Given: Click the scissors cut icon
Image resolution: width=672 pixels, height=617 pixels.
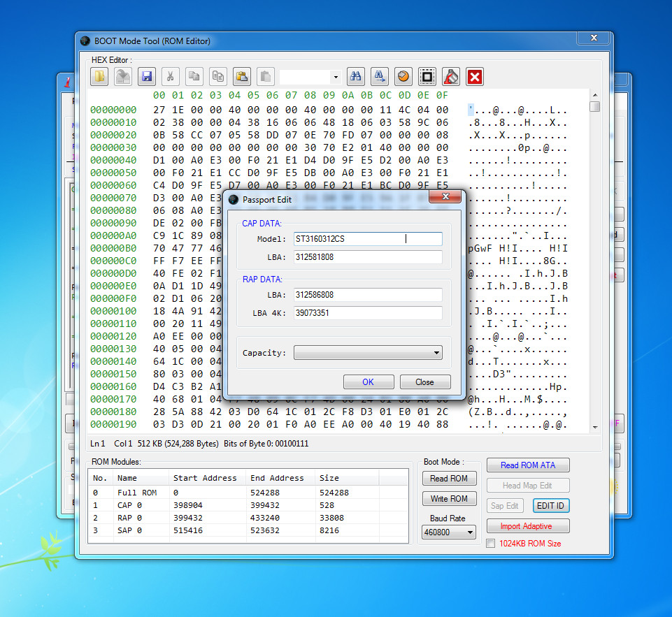Looking at the screenshot, I should 170,77.
